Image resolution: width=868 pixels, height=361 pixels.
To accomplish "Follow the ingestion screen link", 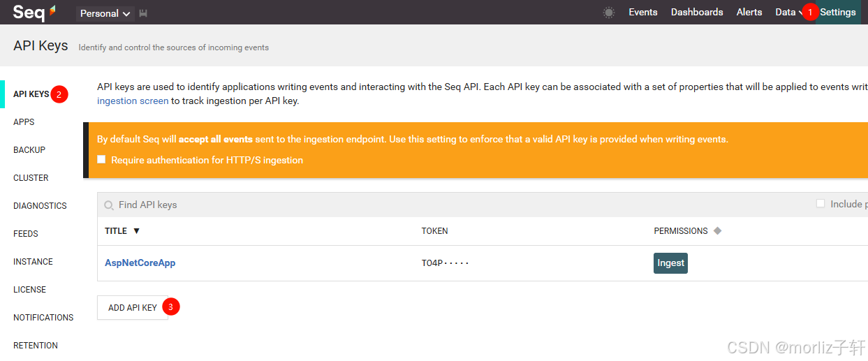I will [133, 101].
